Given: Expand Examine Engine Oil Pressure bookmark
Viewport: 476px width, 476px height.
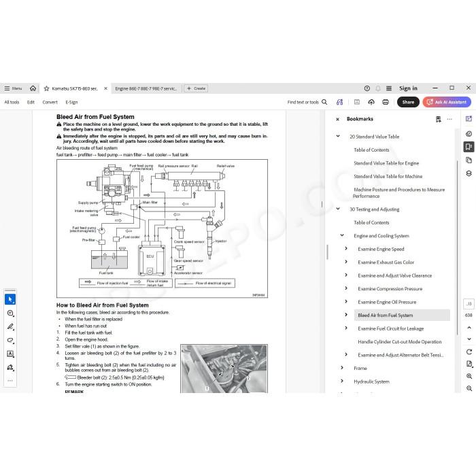Looking at the screenshot, I should [346, 301].
